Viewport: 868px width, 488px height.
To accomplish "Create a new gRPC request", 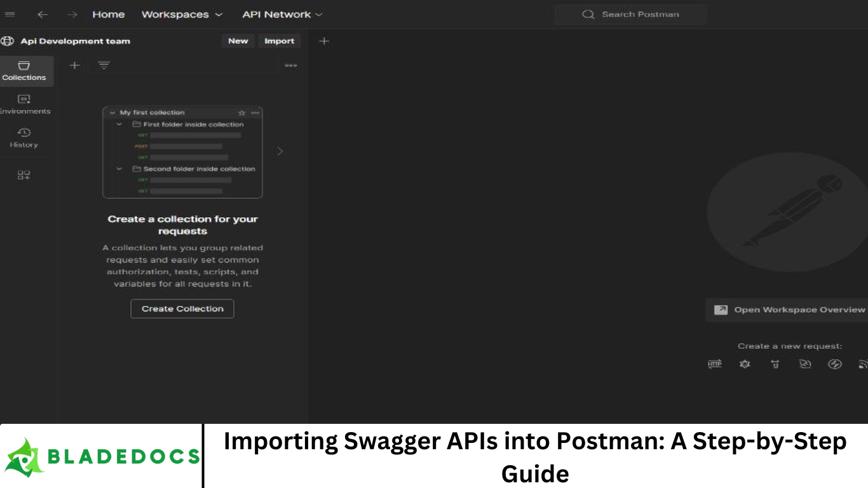I will pyautogui.click(x=775, y=364).
